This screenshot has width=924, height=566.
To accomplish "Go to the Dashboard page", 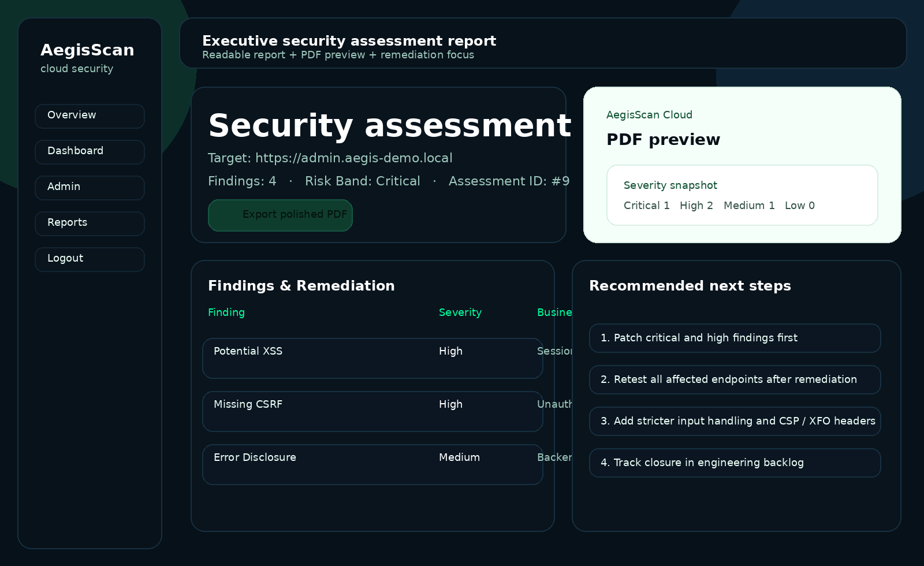I will [x=90, y=151].
